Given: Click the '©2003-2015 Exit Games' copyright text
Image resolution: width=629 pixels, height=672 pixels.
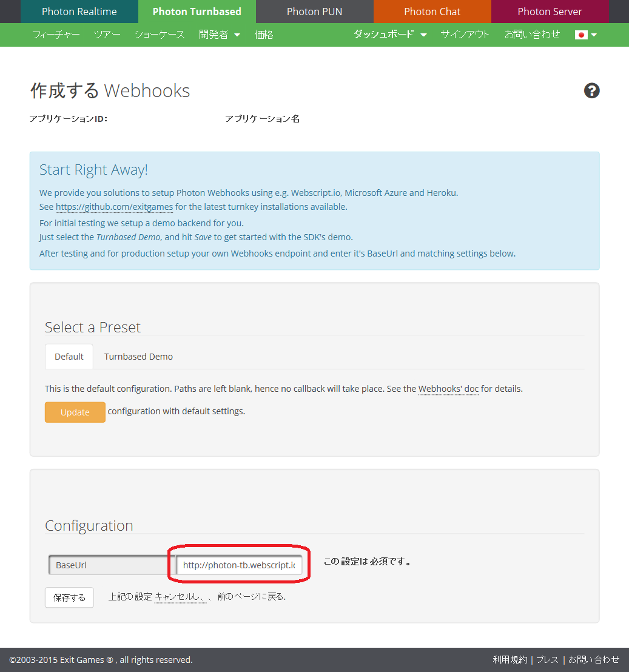Looking at the screenshot, I should 101,660.
